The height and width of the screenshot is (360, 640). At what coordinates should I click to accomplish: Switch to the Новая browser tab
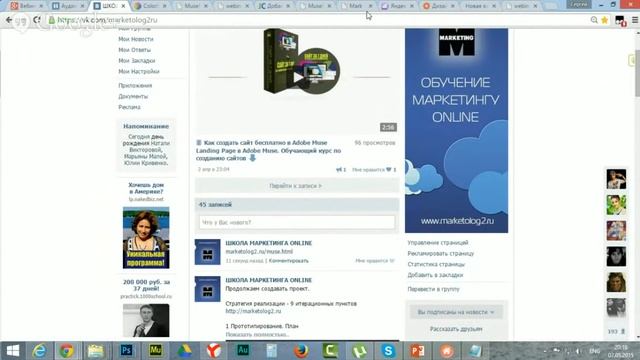[480, 6]
